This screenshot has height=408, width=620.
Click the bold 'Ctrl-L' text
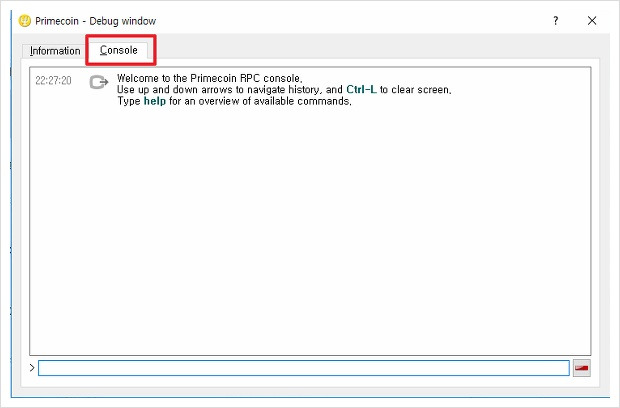[361, 90]
